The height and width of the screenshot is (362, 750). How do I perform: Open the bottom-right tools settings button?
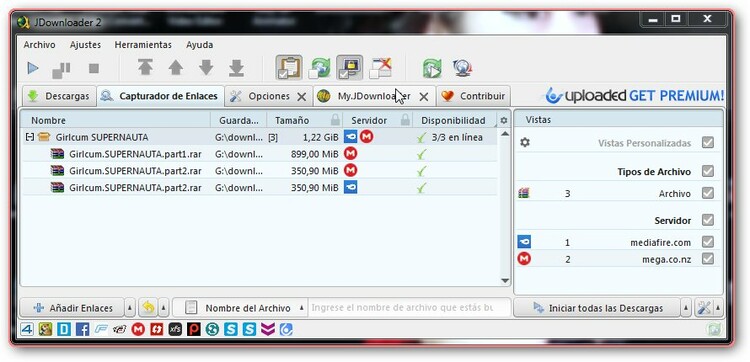[704, 308]
